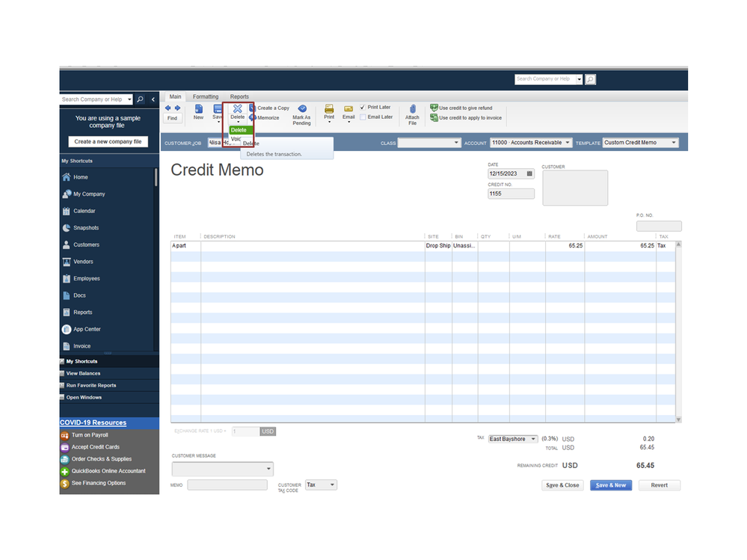The image size is (747, 560).
Task: Switch to the Main tab
Action: click(175, 96)
